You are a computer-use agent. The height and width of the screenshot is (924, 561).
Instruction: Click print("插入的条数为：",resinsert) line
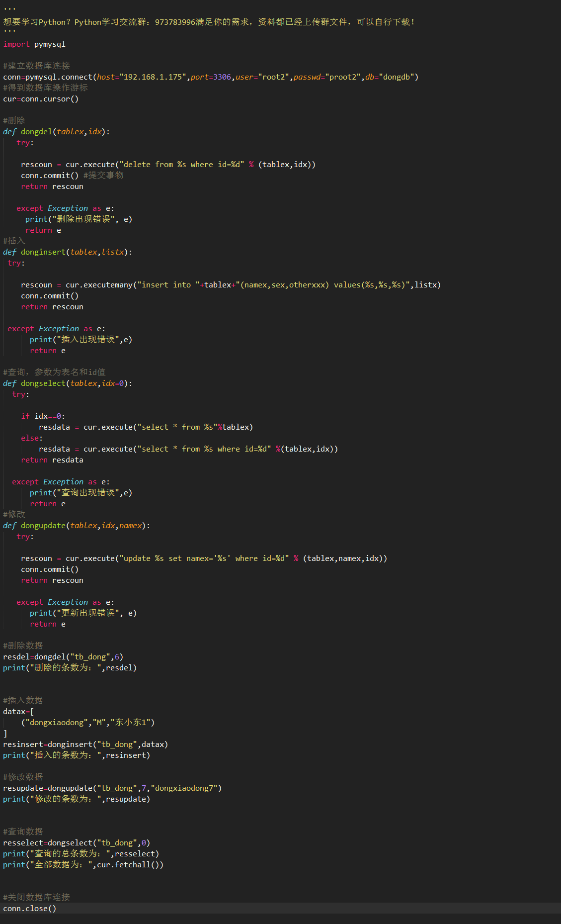[x=77, y=755]
